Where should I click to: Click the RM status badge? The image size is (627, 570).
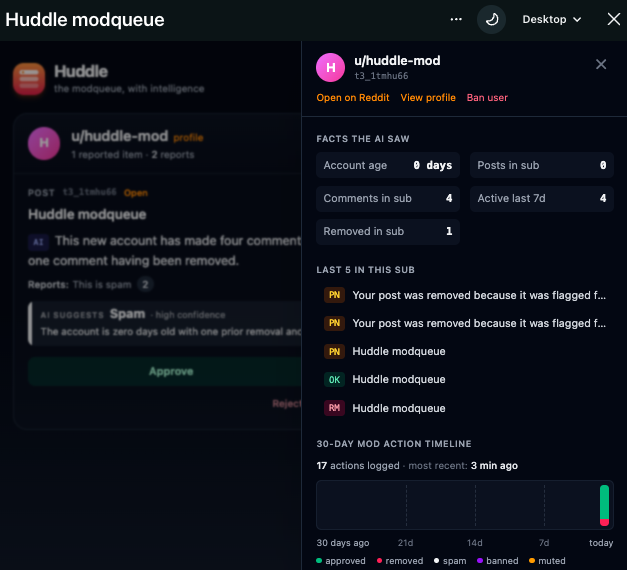click(334, 408)
